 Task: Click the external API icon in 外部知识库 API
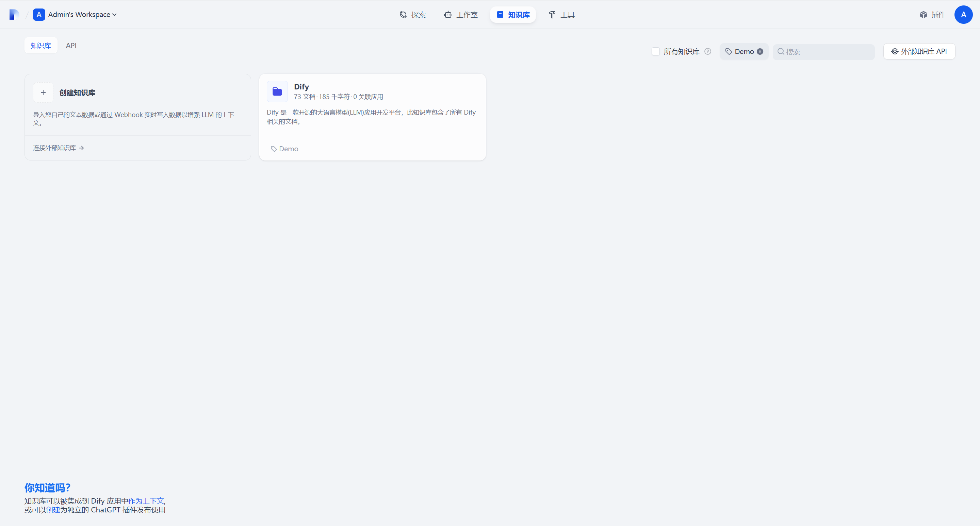click(895, 51)
